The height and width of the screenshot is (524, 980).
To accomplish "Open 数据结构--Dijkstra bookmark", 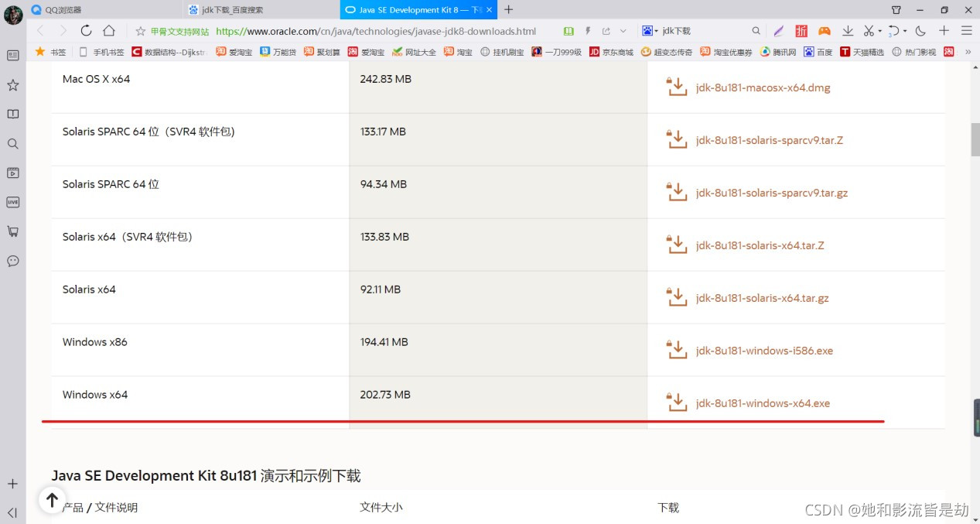I will point(169,52).
